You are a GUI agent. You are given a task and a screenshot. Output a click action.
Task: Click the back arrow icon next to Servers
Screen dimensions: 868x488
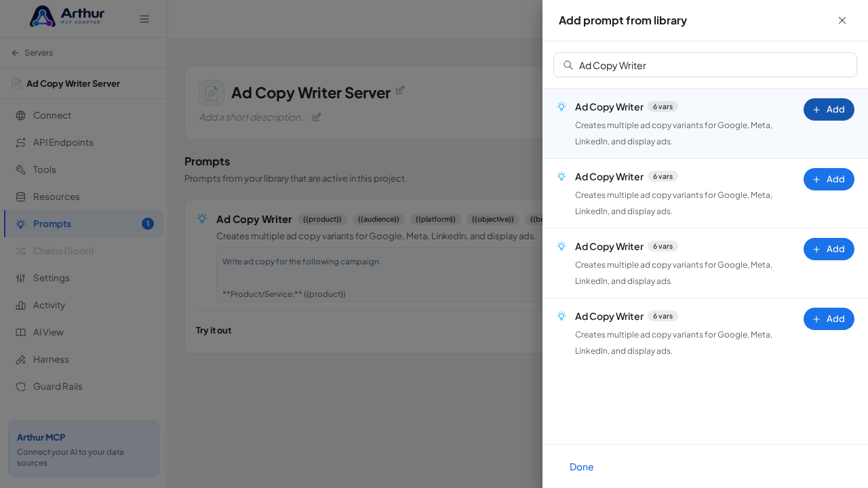(16, 53)
